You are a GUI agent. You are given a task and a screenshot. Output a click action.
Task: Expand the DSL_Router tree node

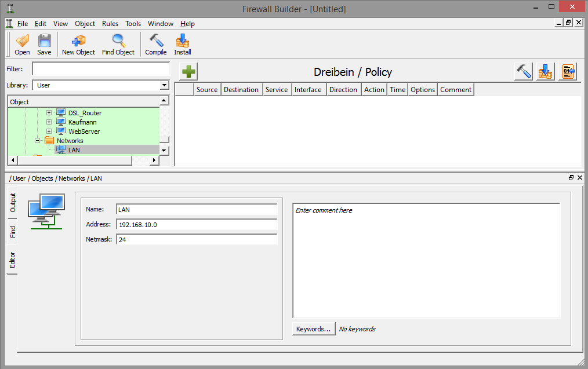tap(49, 113)
